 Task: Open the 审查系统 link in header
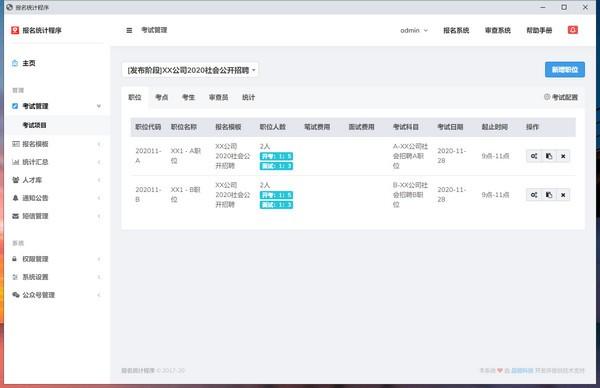(497, 30)
